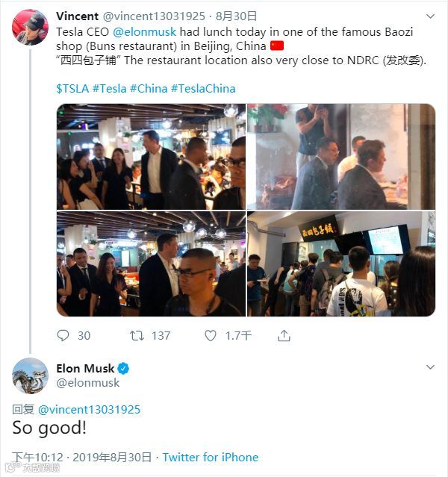This screenshot has height=477, width=448.
Task: Open Twitter for iPhone source link
Action: tap(210, 457)
